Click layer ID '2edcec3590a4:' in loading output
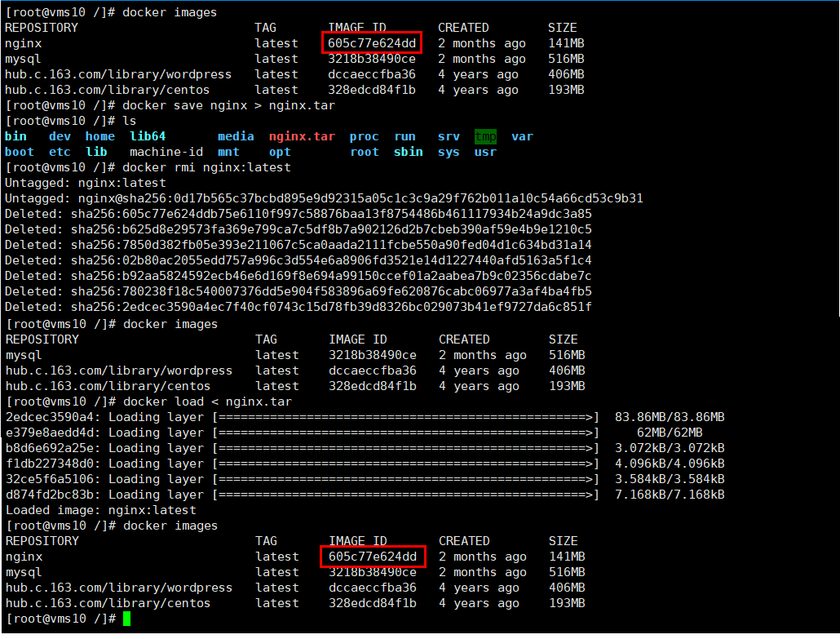The image size is (840, 639). coord(53,418)
